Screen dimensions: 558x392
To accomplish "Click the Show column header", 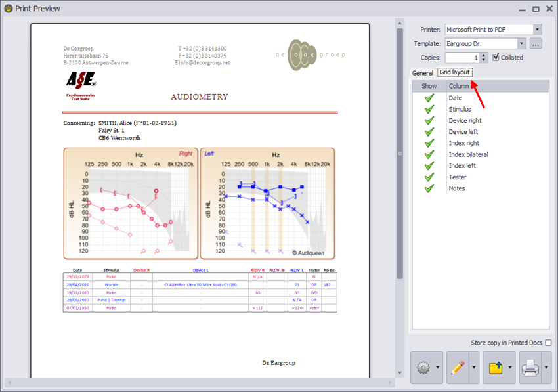I will pos(429,86).
